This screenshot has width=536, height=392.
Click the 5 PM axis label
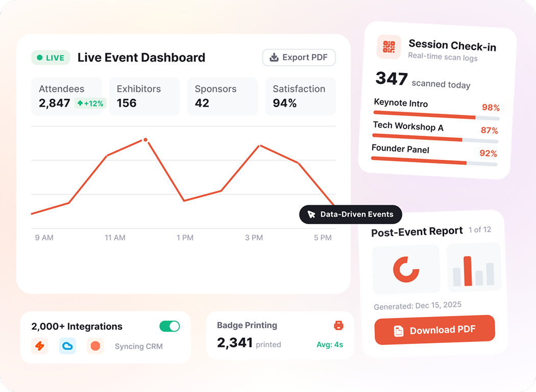(323, 237)
